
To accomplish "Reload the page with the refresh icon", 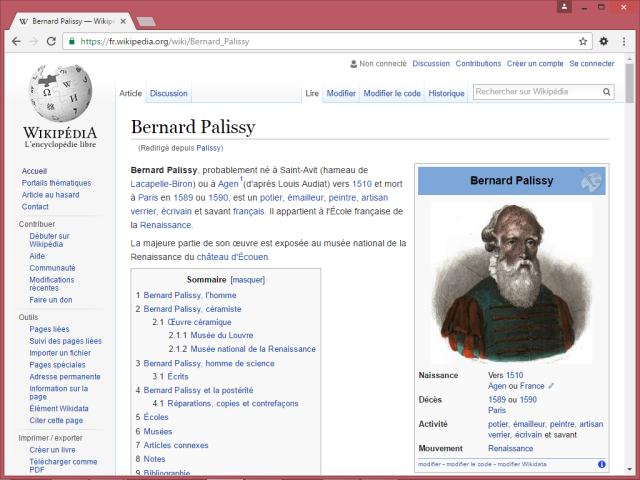I will (52, 41).
